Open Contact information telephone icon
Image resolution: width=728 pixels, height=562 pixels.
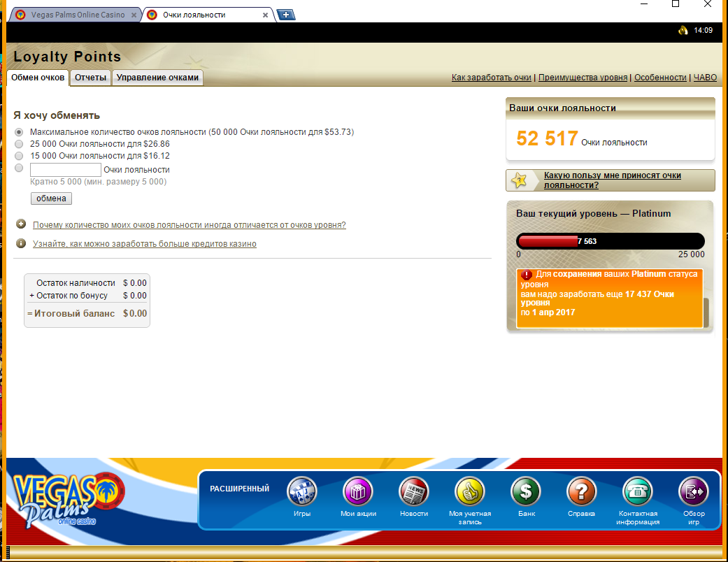(x=638, y=491)
